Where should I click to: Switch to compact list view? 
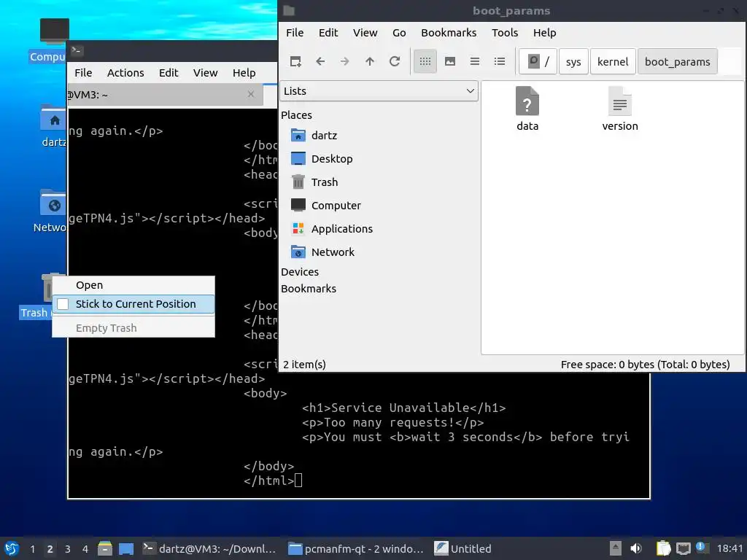[474, 61]
